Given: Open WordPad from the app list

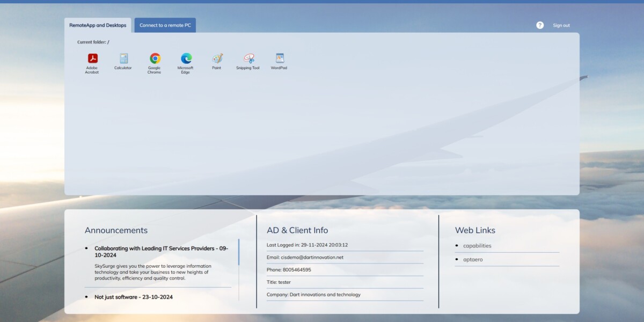Looking at the screenshot, I should (x=279, y=60).
